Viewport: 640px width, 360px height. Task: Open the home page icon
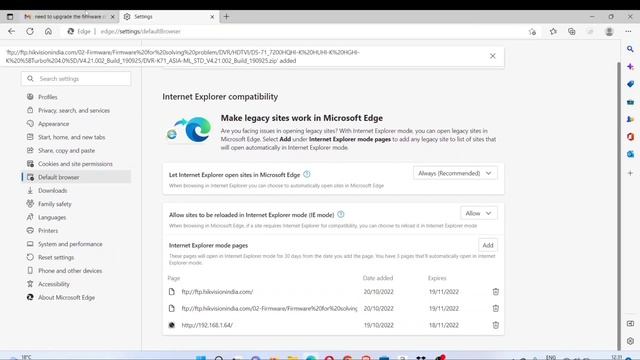pyautogui.click(x=48, y=31)
